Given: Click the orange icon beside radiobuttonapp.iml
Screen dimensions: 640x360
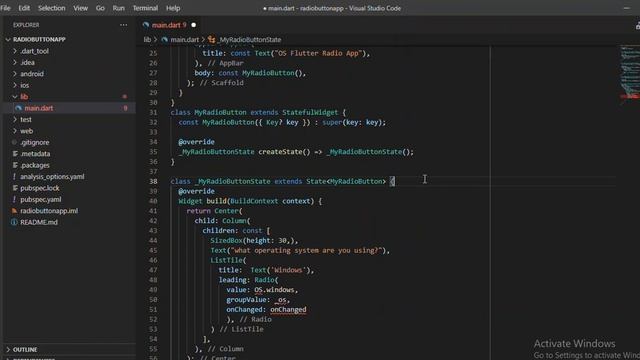Looking at the screenshot, I should pos(14,211).
